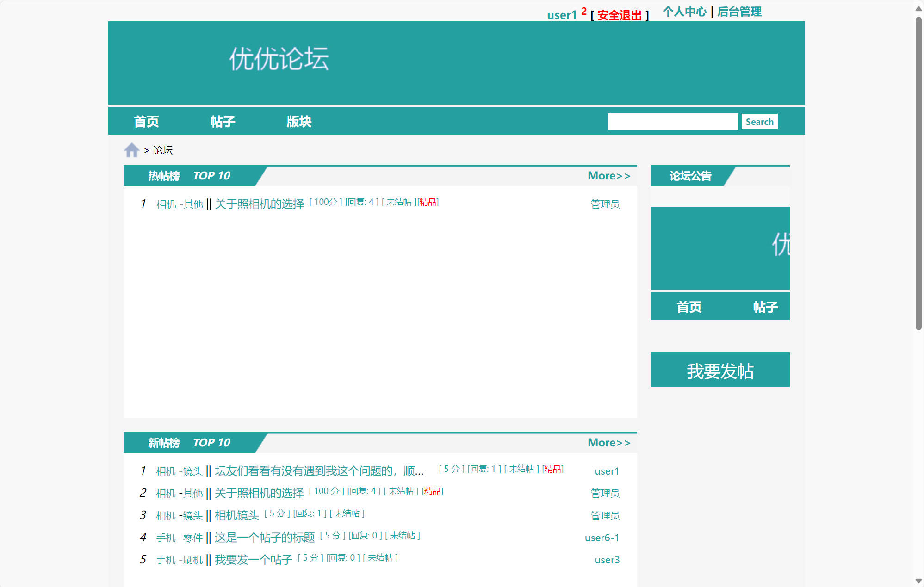Open the 帖子 navigation menu item
This screenshot has width=924, height=587.
(223, 121)
